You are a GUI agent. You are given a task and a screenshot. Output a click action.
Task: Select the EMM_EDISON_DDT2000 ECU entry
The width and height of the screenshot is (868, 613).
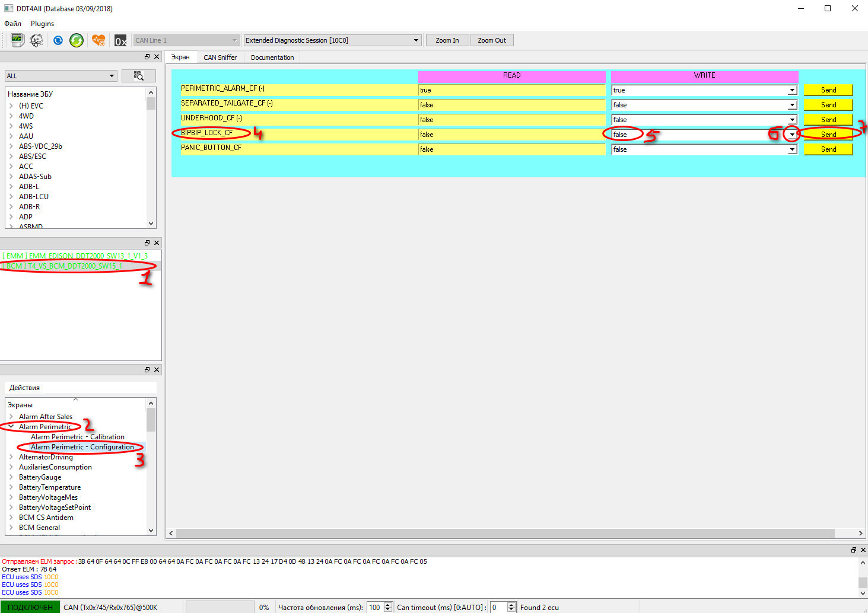pyautogui.click(x=75, y=256)
